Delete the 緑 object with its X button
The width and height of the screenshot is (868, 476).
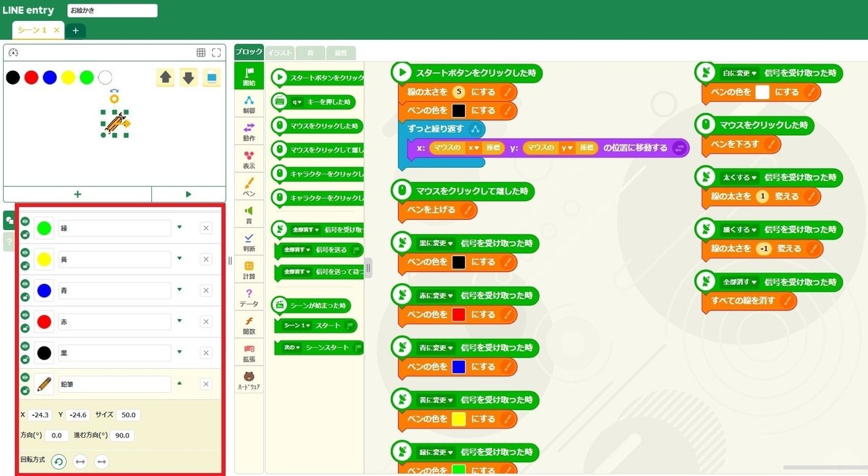click(x=206, y=229)
